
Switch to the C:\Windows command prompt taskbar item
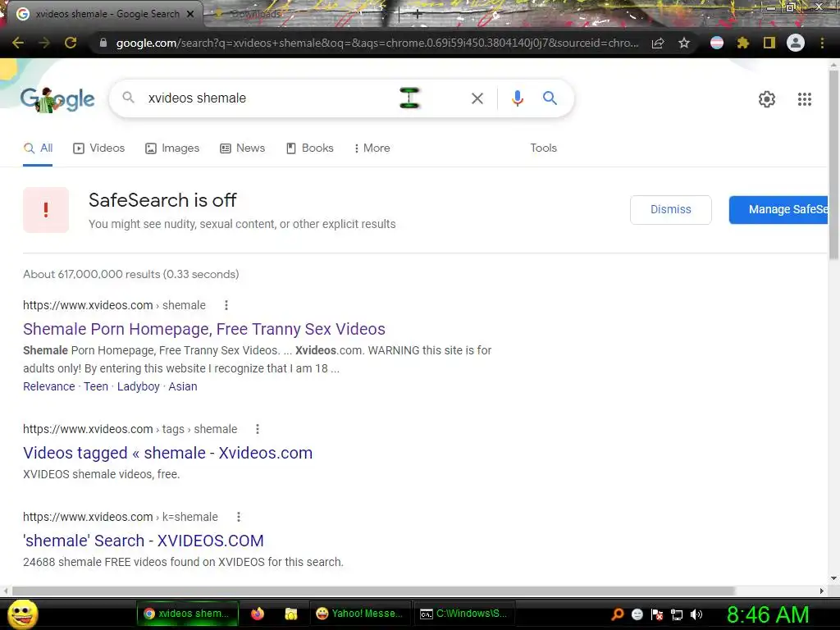click(x=464, y=614)
